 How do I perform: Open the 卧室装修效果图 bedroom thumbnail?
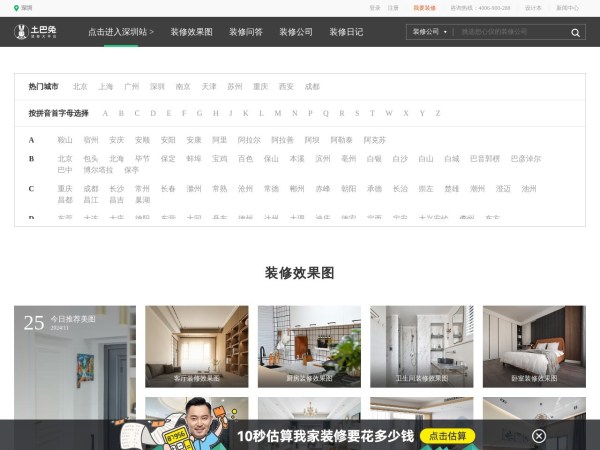tap(534, 346)
